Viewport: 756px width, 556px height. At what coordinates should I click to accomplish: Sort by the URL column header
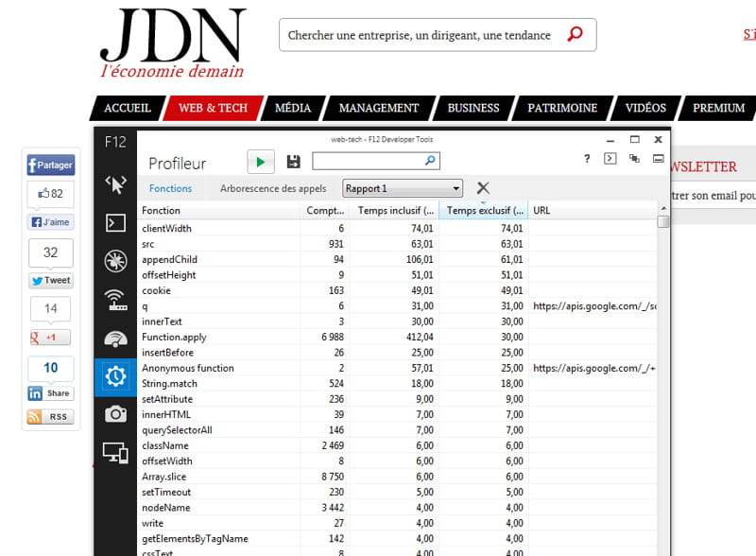pos(593,211)
